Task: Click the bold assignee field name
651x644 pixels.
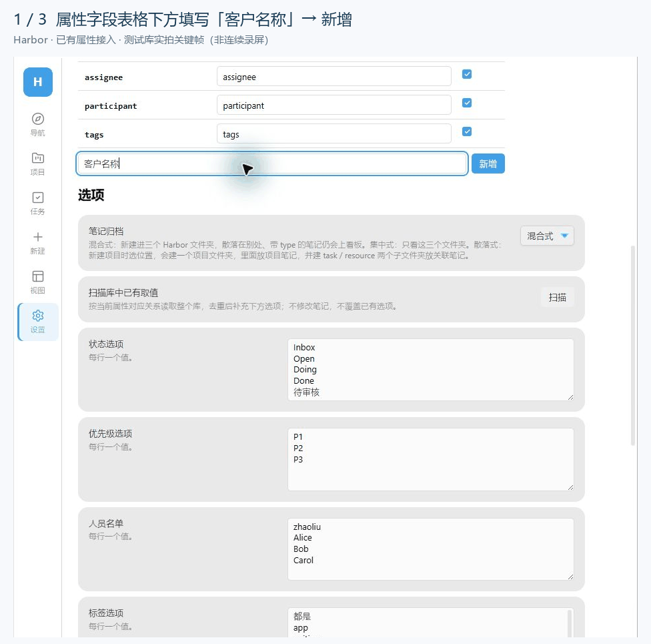Action: click(x=104, y=77)
